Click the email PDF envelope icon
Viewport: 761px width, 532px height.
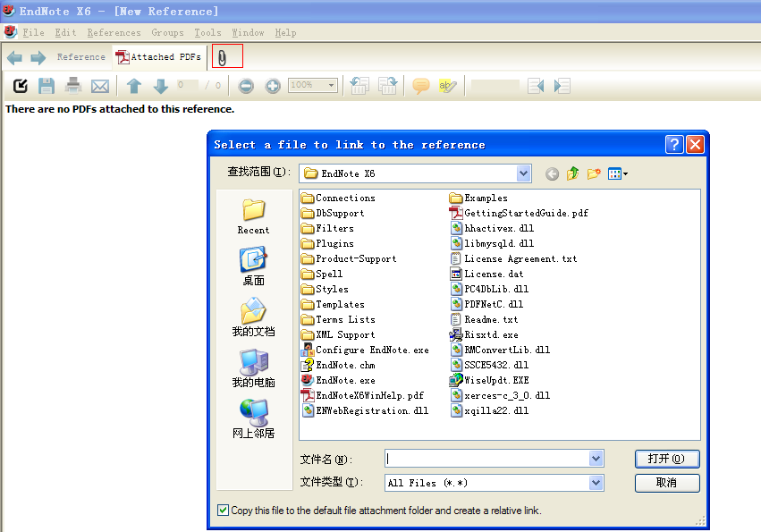[100, 87]
